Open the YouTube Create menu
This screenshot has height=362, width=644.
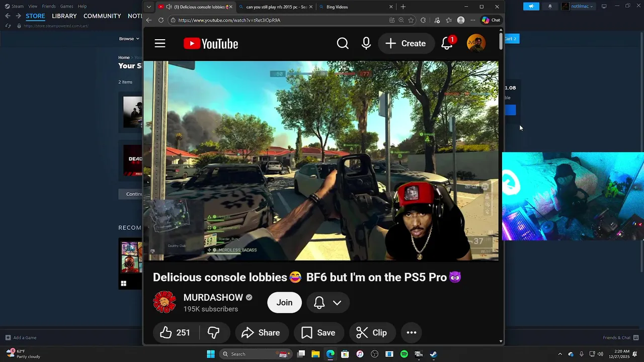[x=406, y=44]
